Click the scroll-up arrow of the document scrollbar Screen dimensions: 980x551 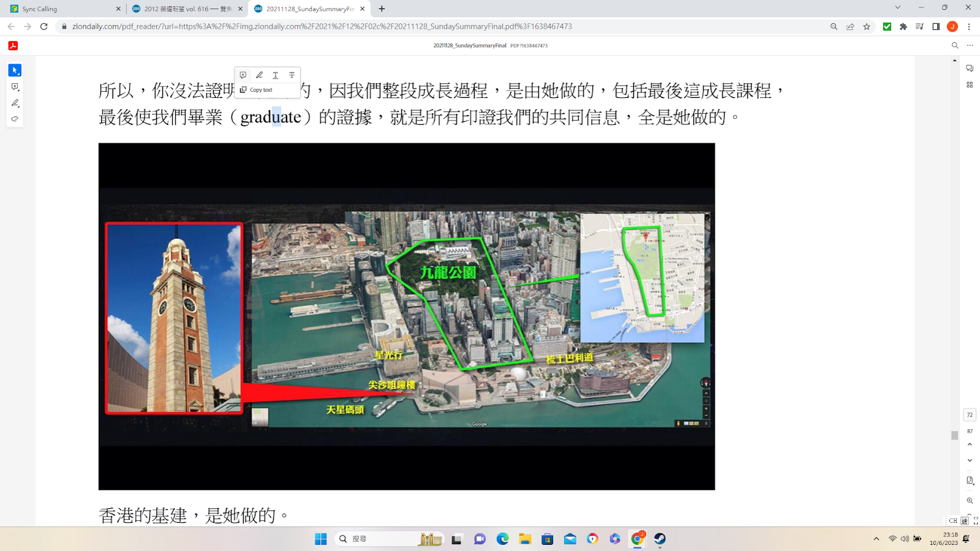[954, 60]
